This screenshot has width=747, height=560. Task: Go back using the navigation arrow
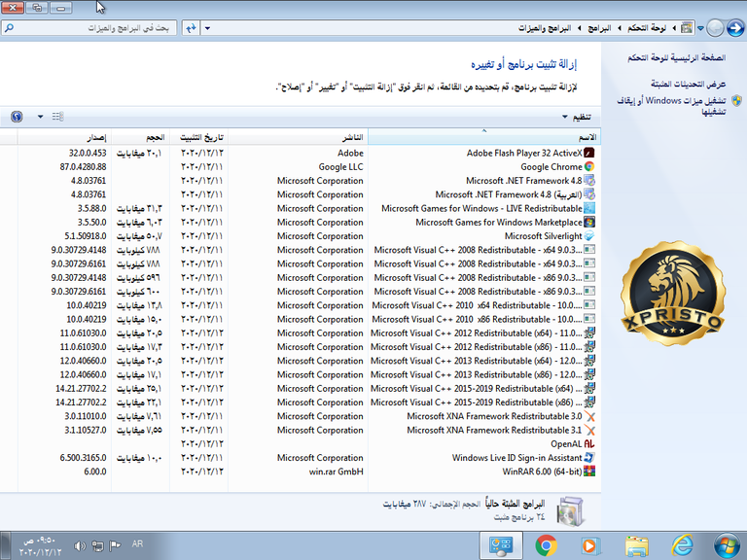pyautogui.click(x=735, y=28)
